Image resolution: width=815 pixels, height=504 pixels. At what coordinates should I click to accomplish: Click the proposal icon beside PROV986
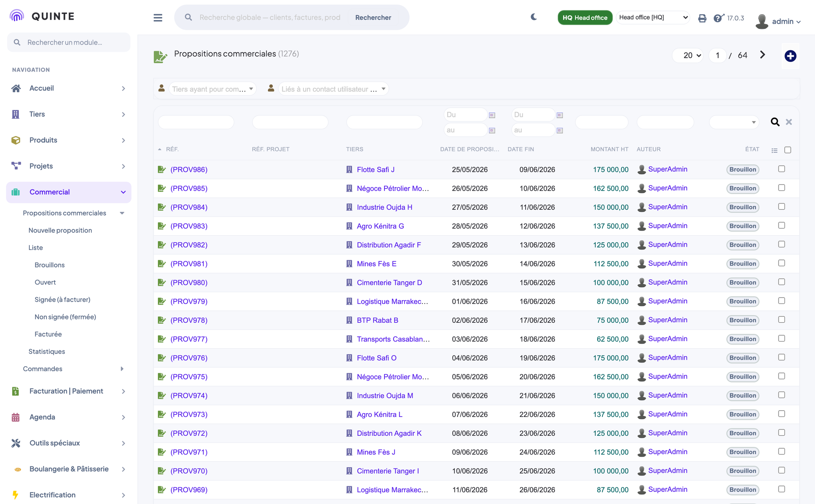click(x=162, y=170)
